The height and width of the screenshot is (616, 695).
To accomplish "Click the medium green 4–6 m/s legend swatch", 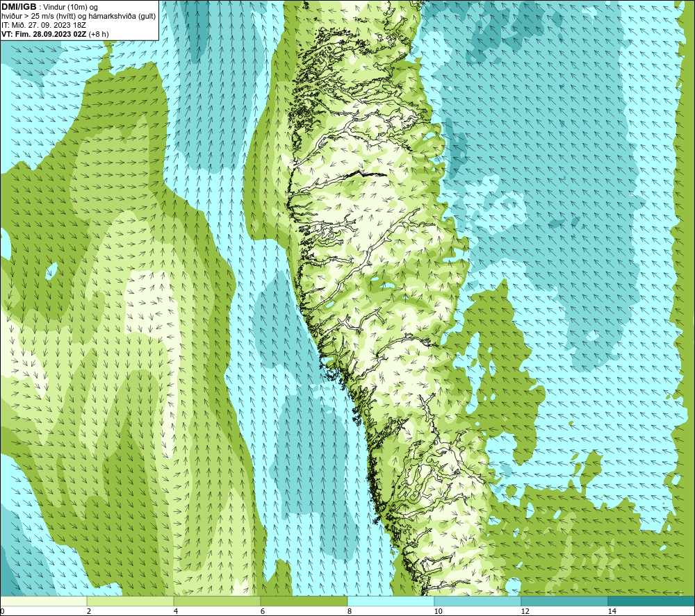I will pos(217,601).
